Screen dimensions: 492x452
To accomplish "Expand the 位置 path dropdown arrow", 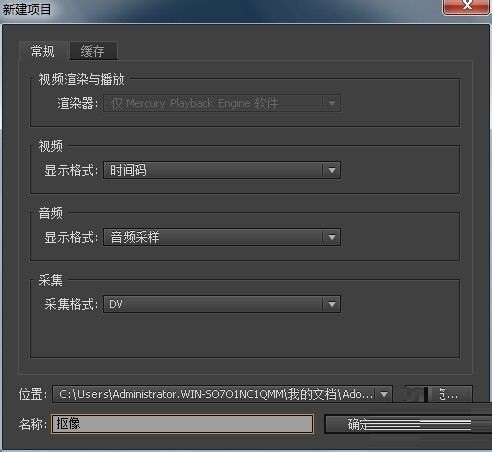I will pos(384,394).
